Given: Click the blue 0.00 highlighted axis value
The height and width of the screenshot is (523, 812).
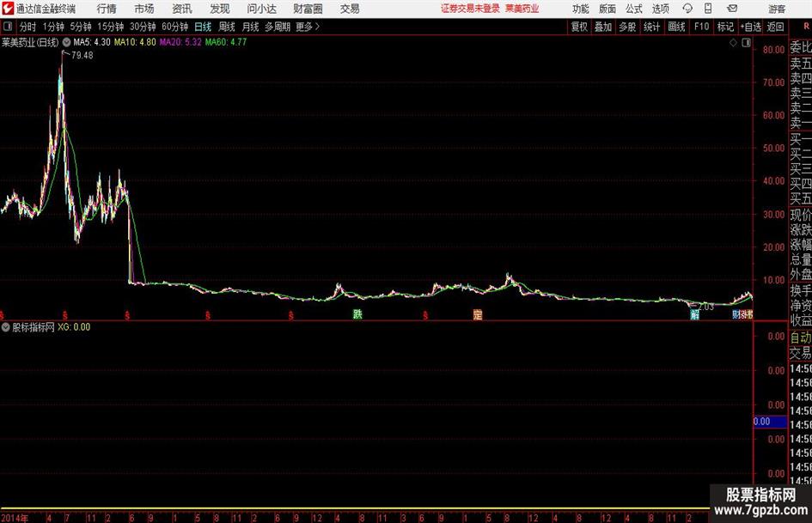Looking at the screenshot, I should coord(770,422).
